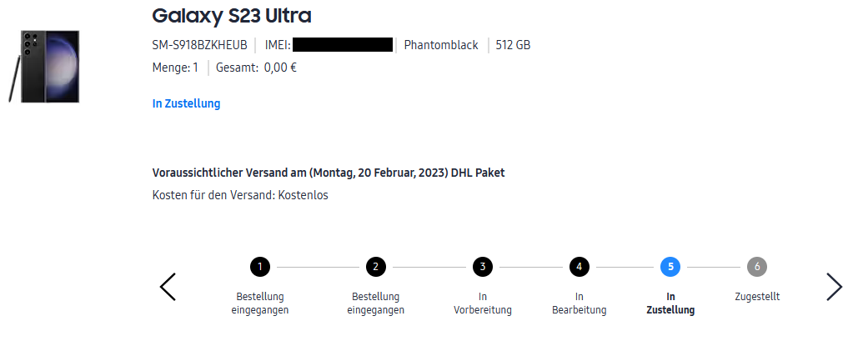Click the "In Bearbeitung" step label

click(579, 303)
